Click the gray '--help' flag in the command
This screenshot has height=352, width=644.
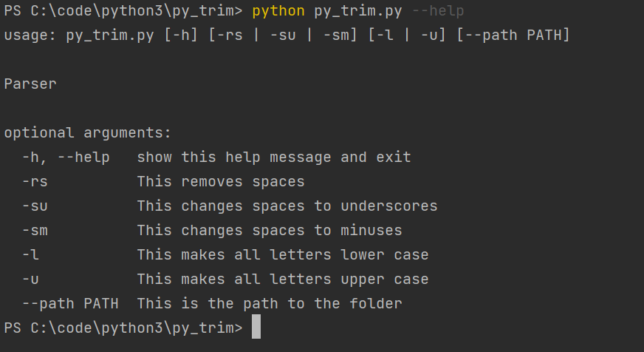click(438, 11)
